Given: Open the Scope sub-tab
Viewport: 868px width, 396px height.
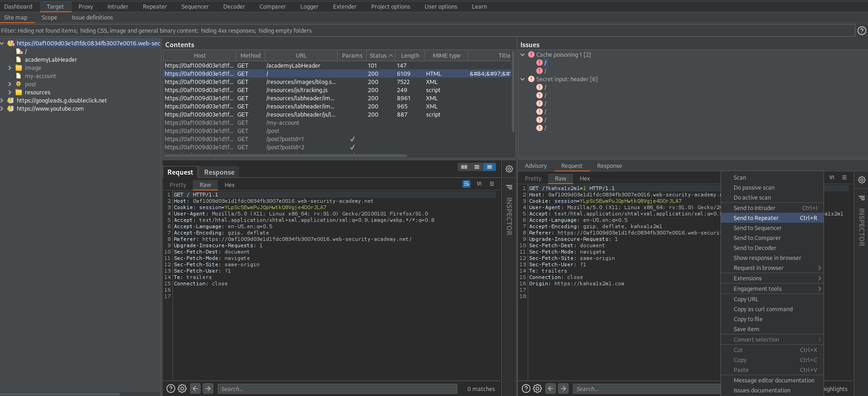Looking at the screenshot, I should click(49, 17).
